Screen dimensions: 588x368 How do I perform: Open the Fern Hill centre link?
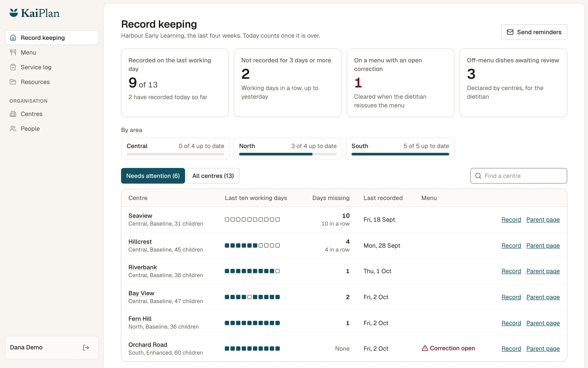(140, 319)
